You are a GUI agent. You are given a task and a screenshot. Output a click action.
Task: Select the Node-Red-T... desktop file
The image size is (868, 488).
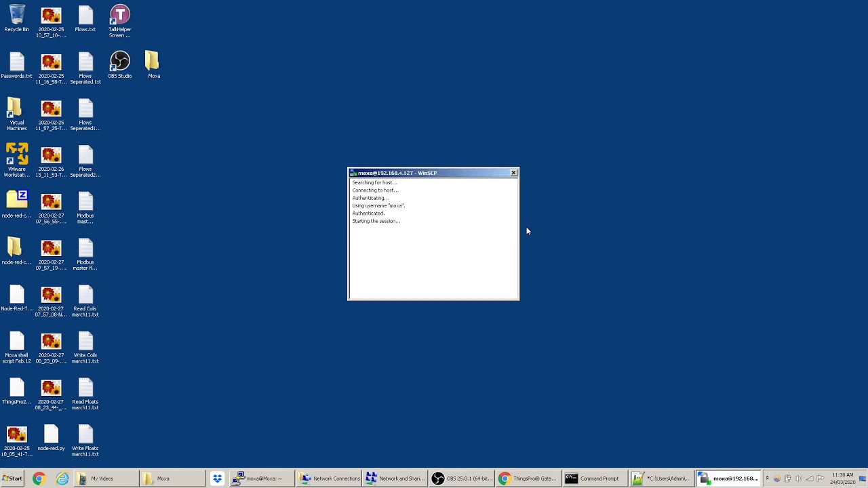(x=17, y=298)
